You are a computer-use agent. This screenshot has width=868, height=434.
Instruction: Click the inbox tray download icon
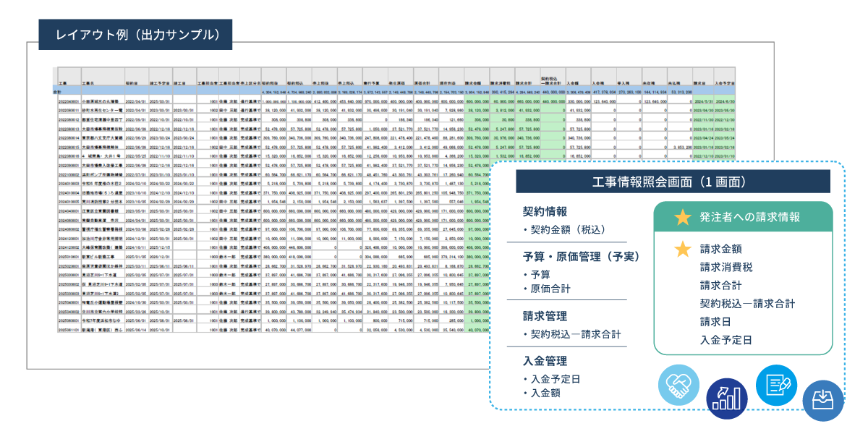pyautogui.click(x=823, y=401)
